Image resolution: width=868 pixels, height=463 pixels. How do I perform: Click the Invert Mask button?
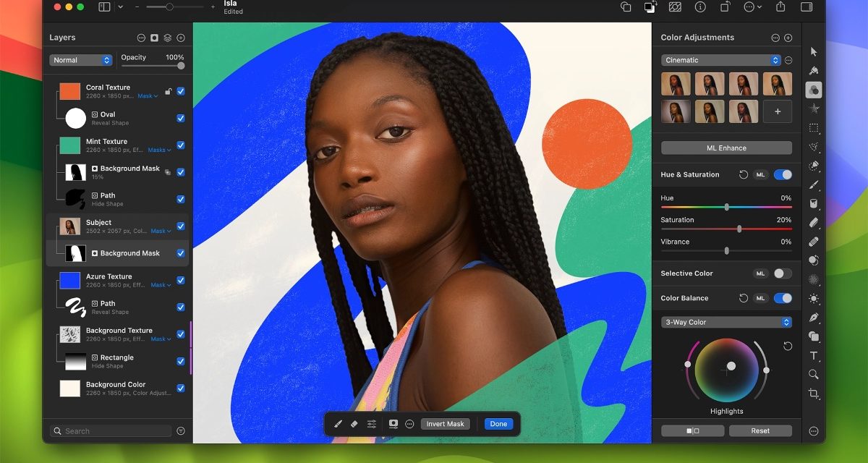(445, 424)
